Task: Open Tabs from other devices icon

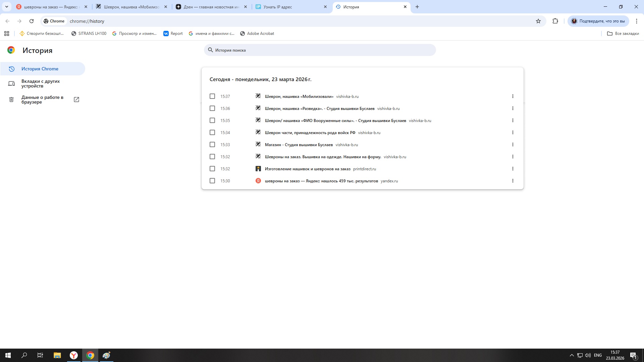Action: coord(11,83)
